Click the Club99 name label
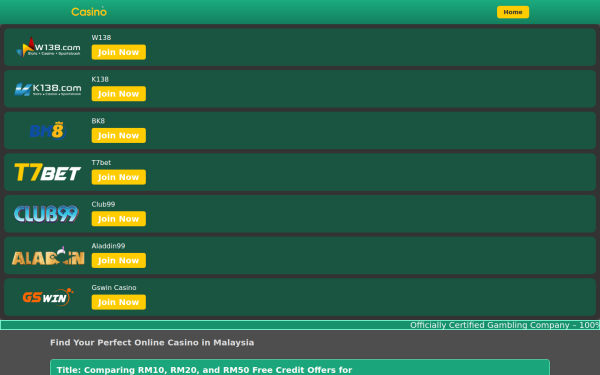The height and width of the screenshot is (375, 600). click(x=103, y=204)
